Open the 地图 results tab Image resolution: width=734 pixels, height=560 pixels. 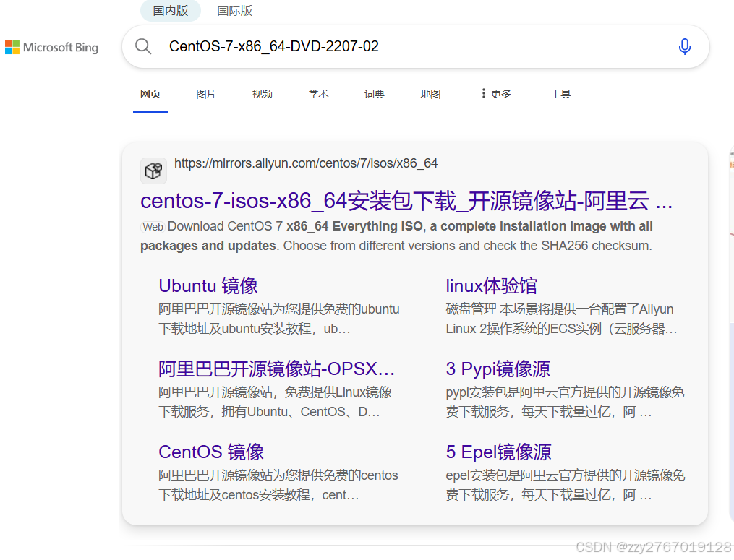(x=430, y=94)
